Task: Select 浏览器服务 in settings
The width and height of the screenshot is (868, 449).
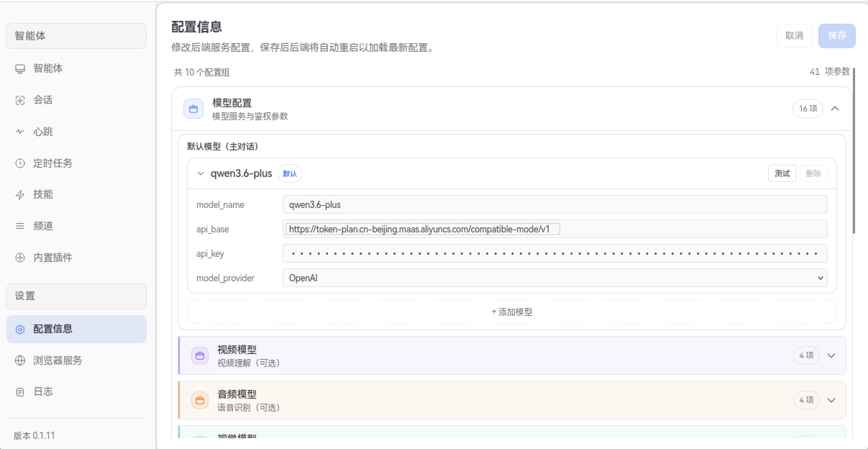Action: tap(77, 360)
